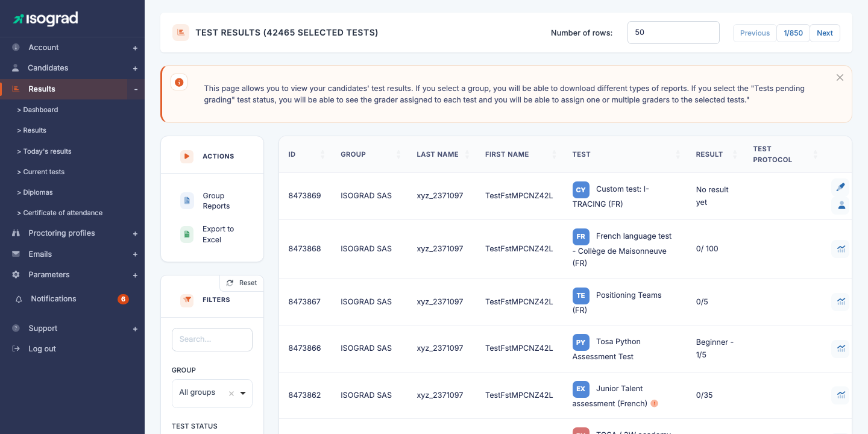Viewport: 868px width, 434px height.
Task: Sort table by Last Name column
Action: point(467,154)
